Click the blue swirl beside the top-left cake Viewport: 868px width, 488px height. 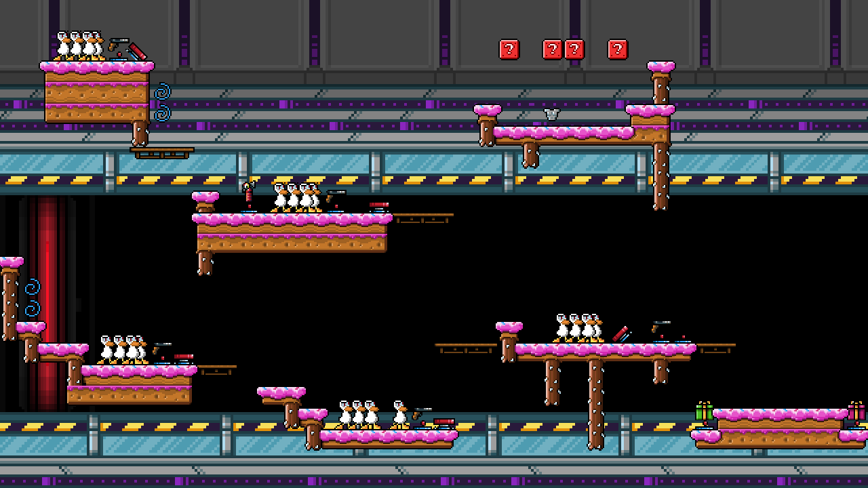pos(162,102)
